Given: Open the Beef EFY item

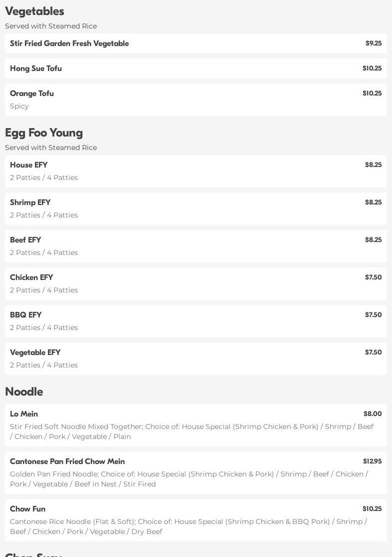Looking at the screenshot, I should (25, 240).
